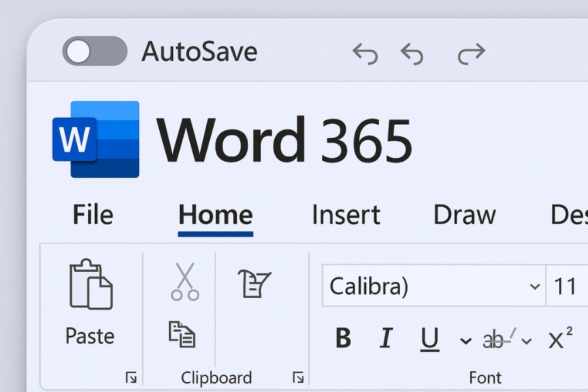Image resolution: width=588 pixels, height=392 pixels.
Task: Click the Paste text label
Action: pos(90,336)
